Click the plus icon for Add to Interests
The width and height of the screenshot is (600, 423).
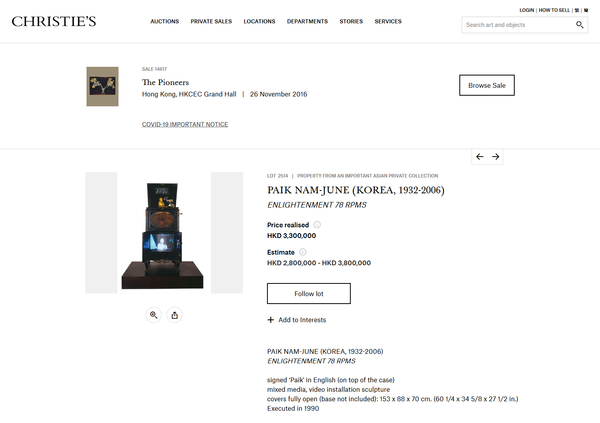(x=271, y=320)
